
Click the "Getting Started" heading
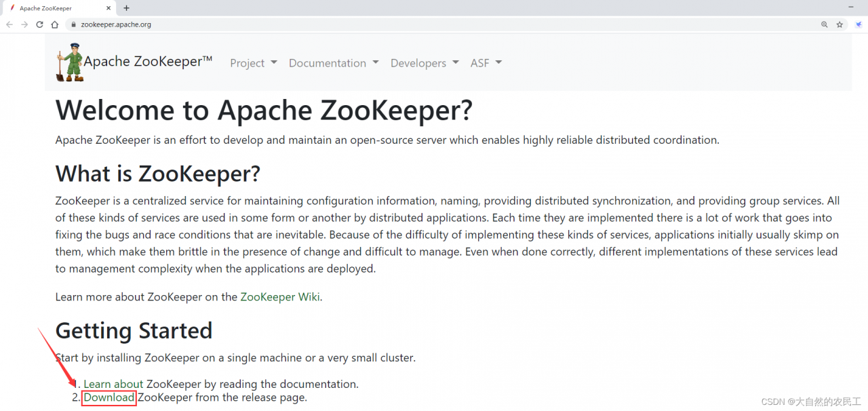[134, 331]
